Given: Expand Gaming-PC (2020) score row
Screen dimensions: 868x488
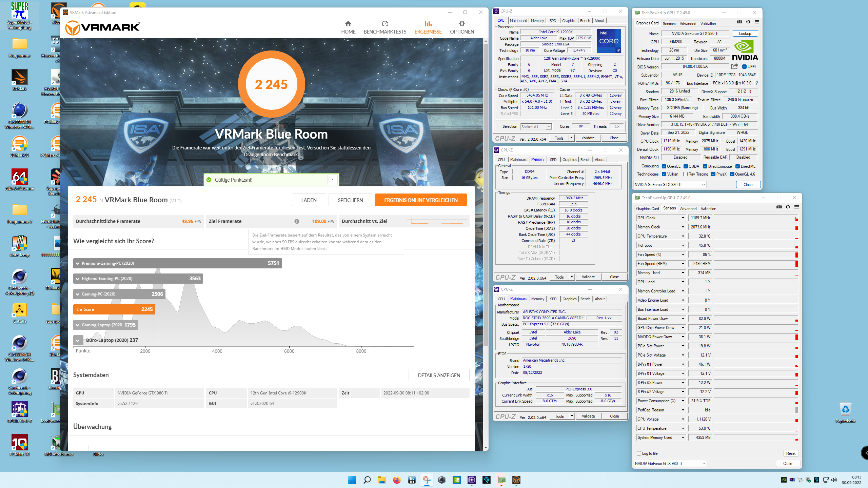Looking at the screenshot, I should (119, 294).
